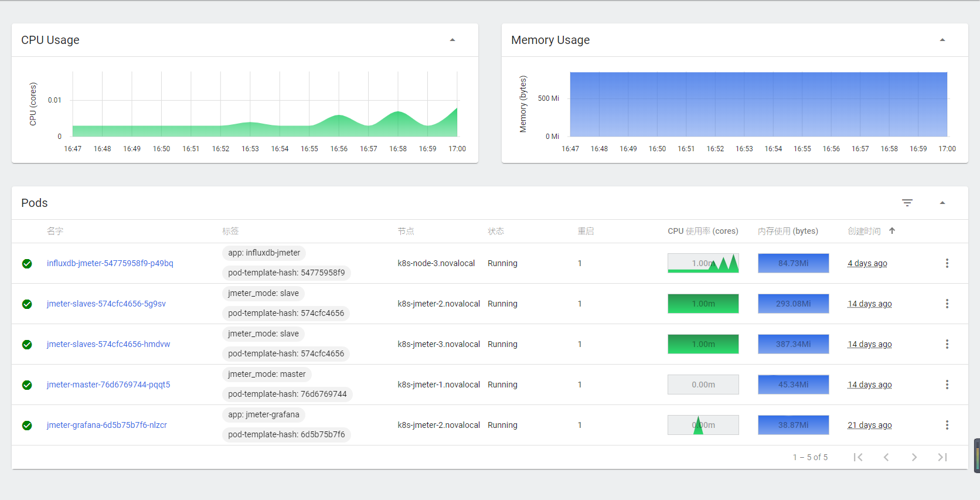Click the 状态 column header

click(496, 231)
